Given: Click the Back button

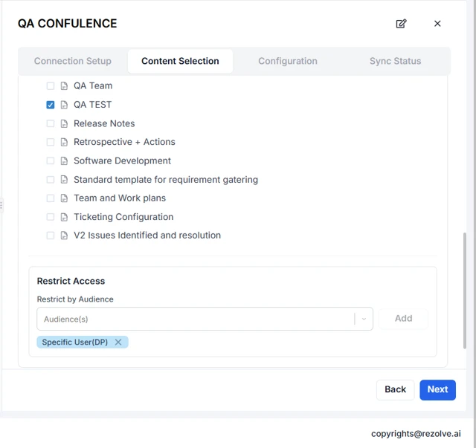Looking at the screenshot, I should pos(395,389).
